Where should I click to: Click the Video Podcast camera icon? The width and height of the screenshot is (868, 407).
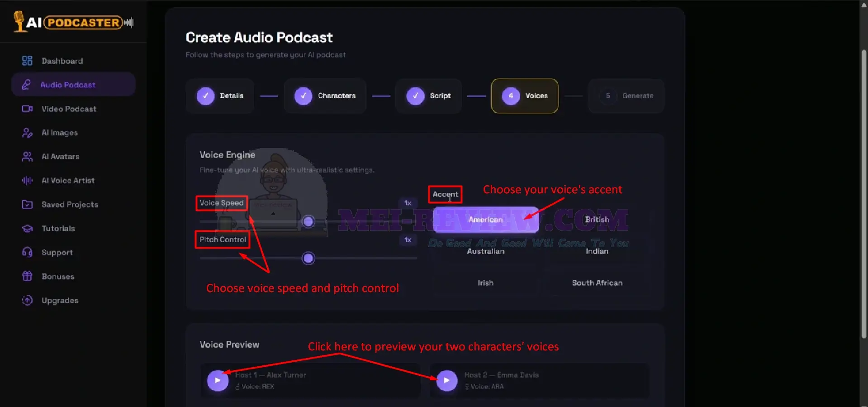[27, 109]
